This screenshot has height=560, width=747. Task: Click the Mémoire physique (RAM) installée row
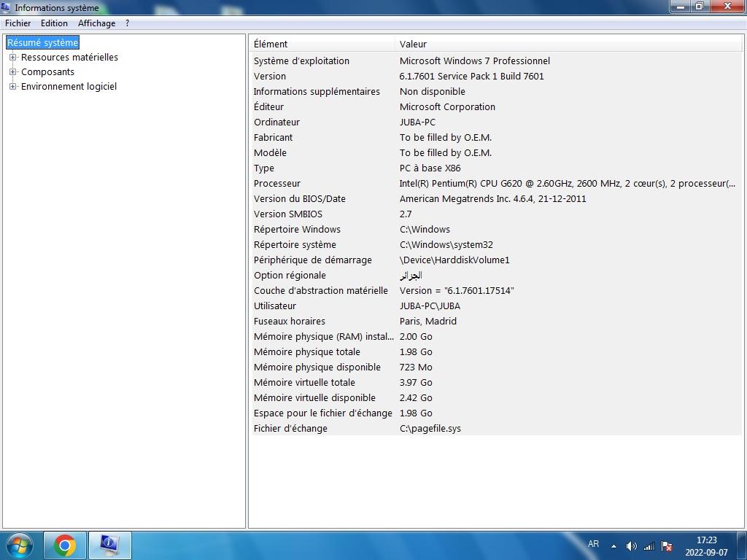point(496,337)
